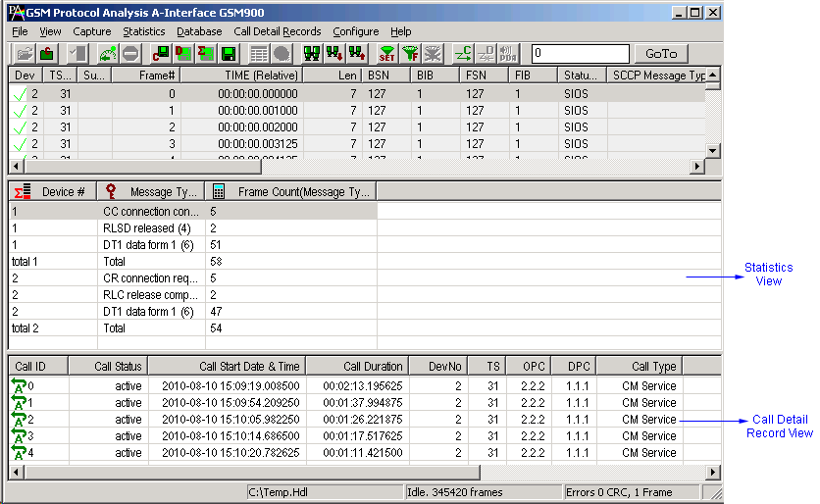Click the checkmark page toolbar icon
Viewport: 820px width, 504px height.
(78, 53)
